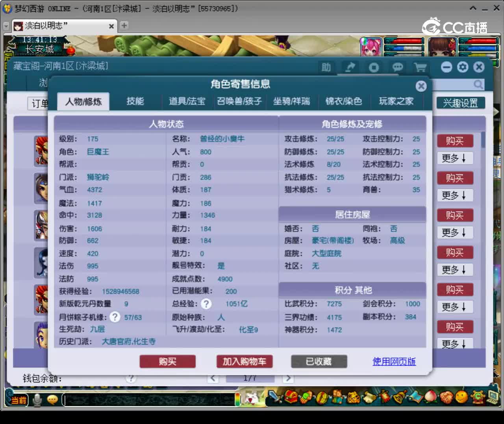Click the 1528946568 experience value

(120, 291)
